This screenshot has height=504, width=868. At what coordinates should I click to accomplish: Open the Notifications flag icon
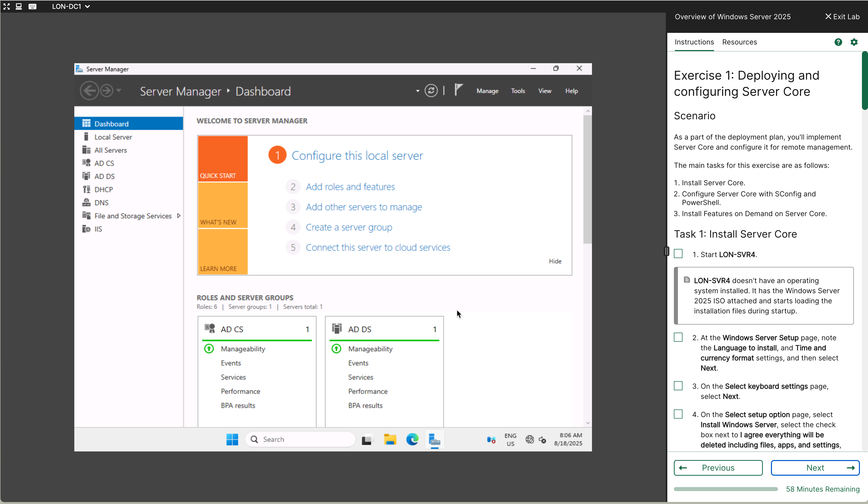[459, 90]
